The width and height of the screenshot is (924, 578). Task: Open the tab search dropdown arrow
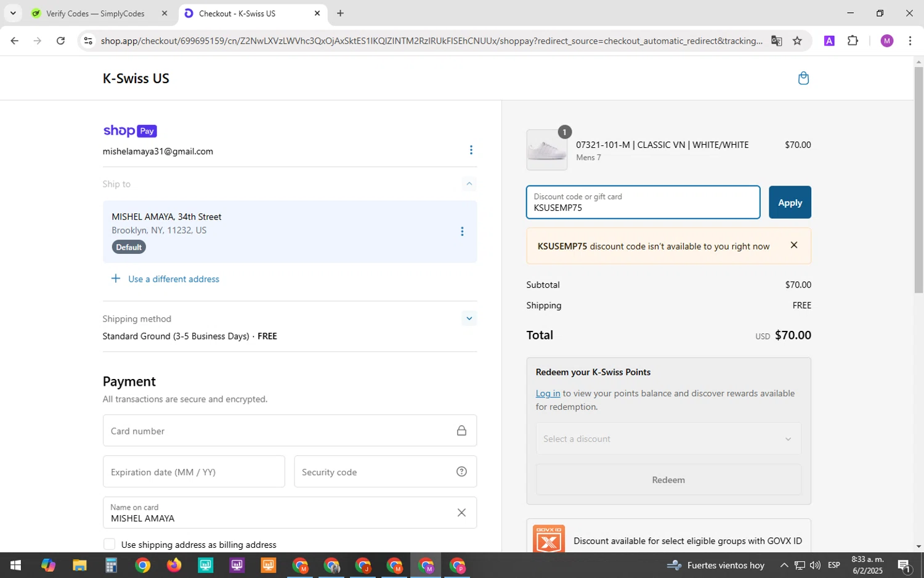[x=13, y=13]
